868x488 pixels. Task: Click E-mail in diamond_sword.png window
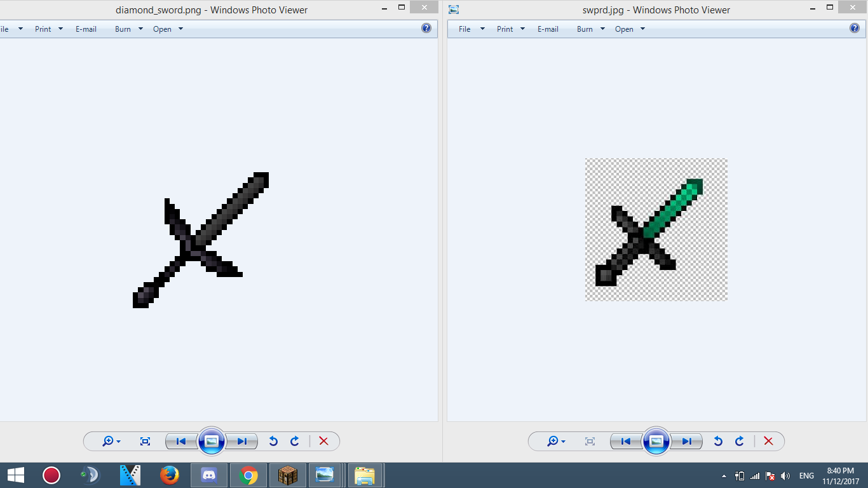coord(86,29)
